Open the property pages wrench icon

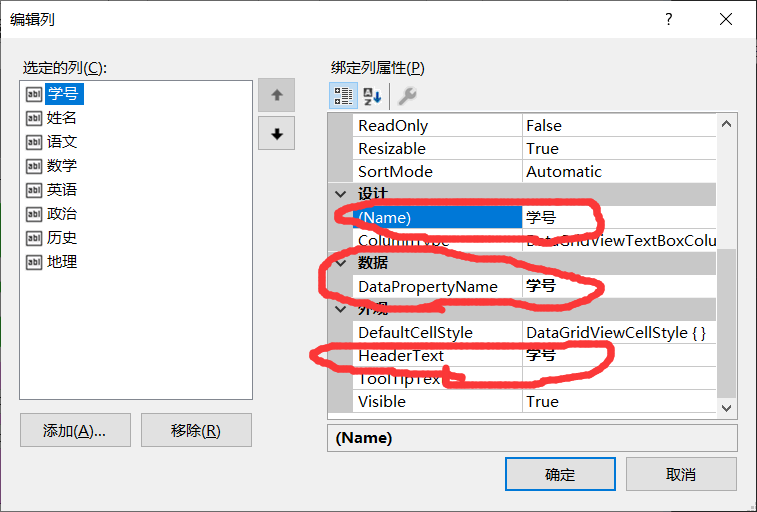[407, 96]
